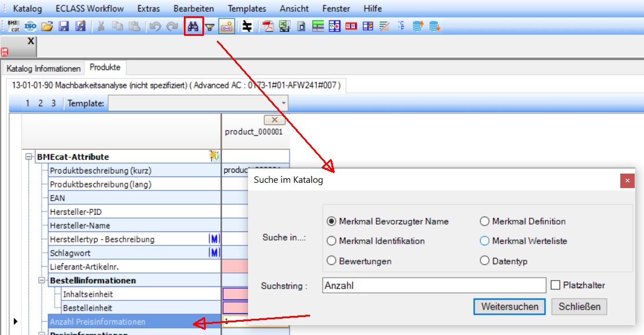Click the undo arrow icon
644x335 pixels.
tap(154, 27)
